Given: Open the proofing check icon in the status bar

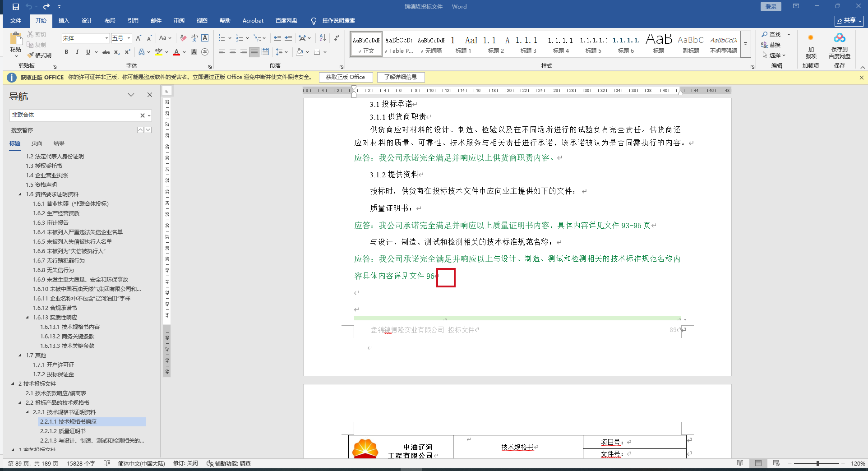Looking at the screenshot, I should coord(107,463).
